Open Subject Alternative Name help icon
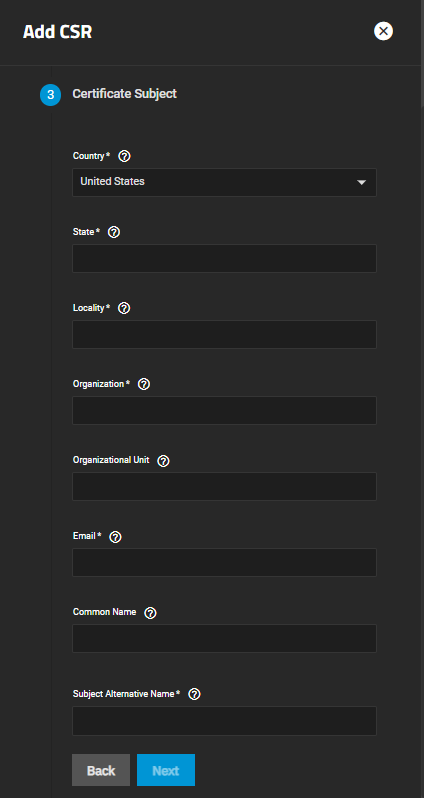The height and width of the screenshot is (798, 424). (x=194, y=694)
